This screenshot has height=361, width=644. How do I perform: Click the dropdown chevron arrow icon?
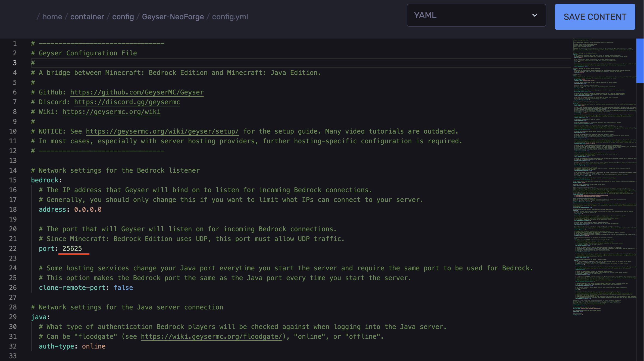pyautogui.click(x=534, y=15)
